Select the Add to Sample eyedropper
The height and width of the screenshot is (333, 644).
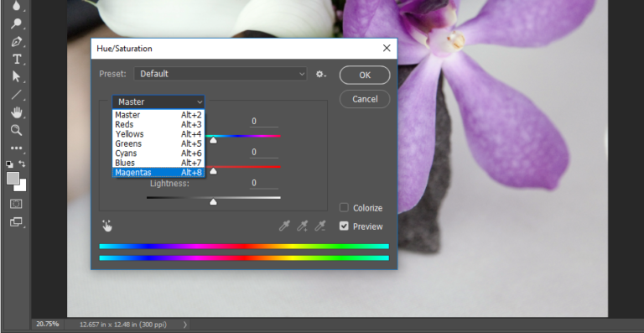(302, 226)
